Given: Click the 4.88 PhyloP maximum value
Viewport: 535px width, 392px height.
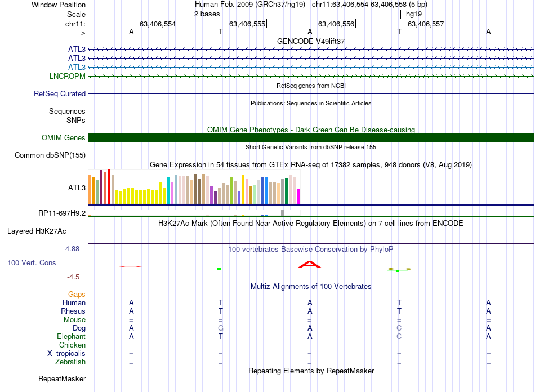Looking at the screenshot, I should (72, 249).
